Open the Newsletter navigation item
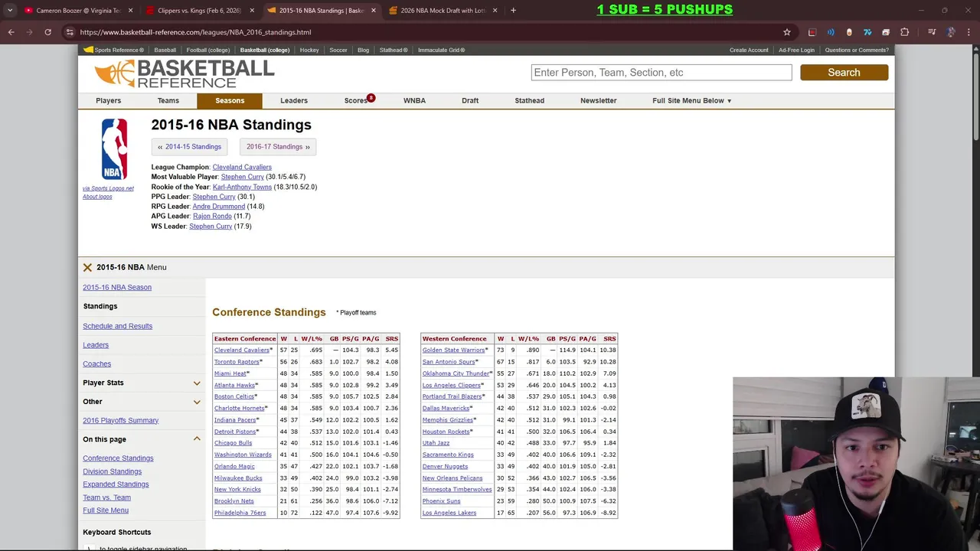This screenshot has width=980, height=551. click(x=599, y=100)
